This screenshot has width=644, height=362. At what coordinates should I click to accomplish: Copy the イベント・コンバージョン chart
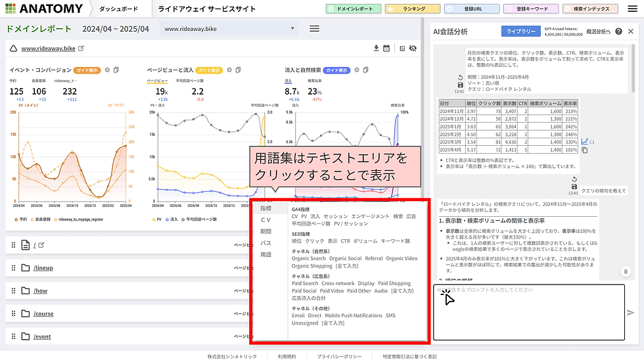tap(116, 70)
